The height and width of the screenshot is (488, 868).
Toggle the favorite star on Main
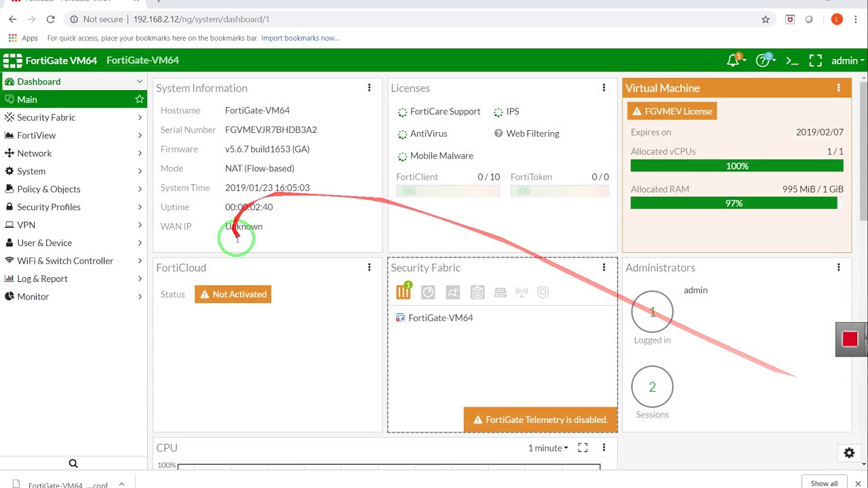(x=139, y=99)
